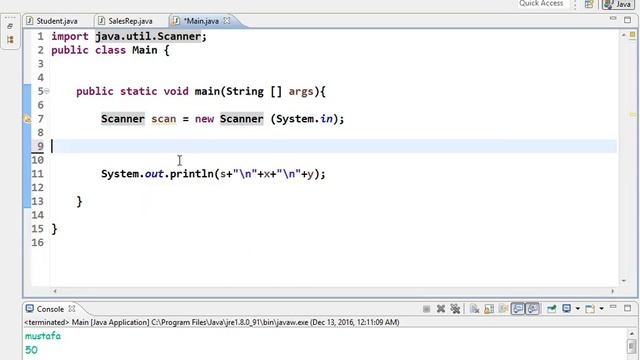
Task: Open the Package Explorer icon in left trim
Action: [x=11, y=40]
